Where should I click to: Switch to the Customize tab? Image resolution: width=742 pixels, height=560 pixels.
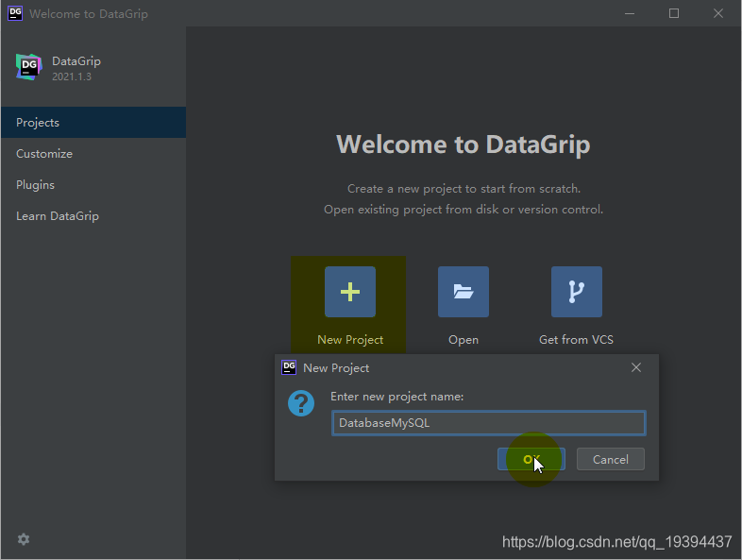93,153
